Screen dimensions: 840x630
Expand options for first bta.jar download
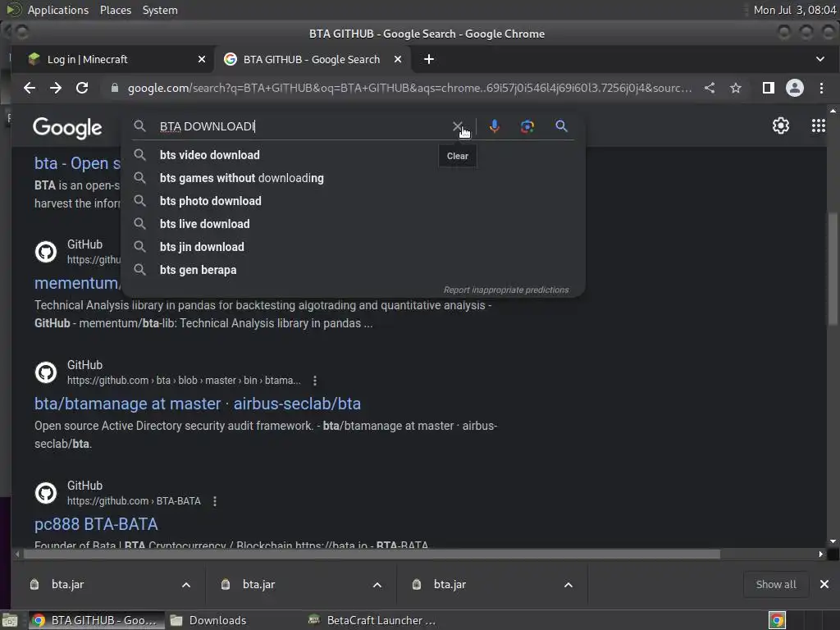click(186, 584)
